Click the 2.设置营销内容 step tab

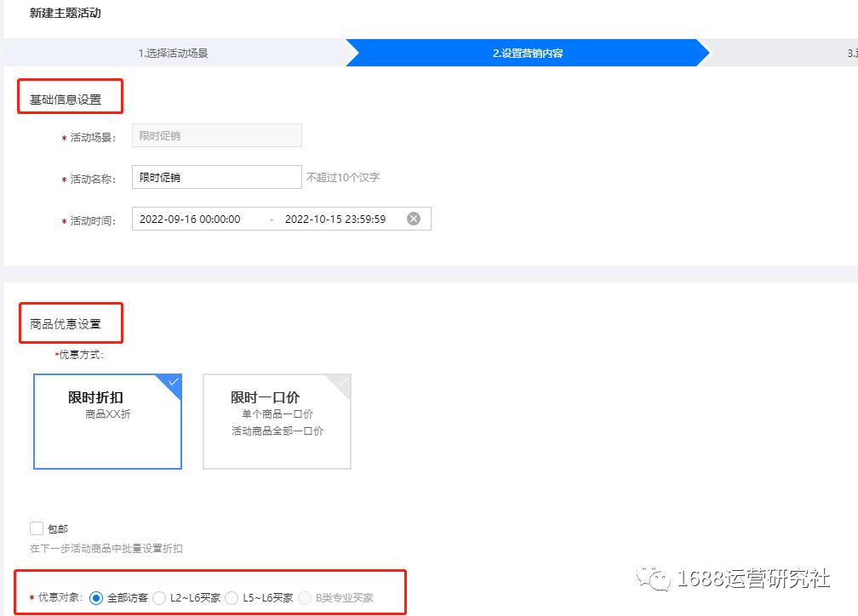(528, 52)
